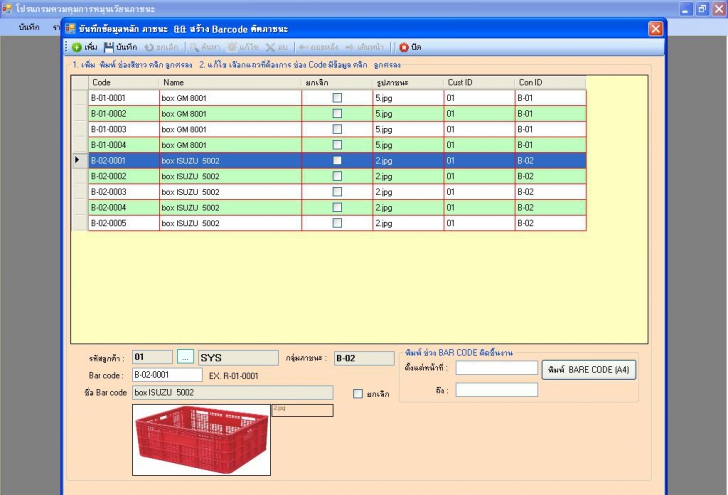Viewport: 728px width, 495px height.
Task: Click the ellipsis customer lookup button
Action: click(x=185, y=357)
